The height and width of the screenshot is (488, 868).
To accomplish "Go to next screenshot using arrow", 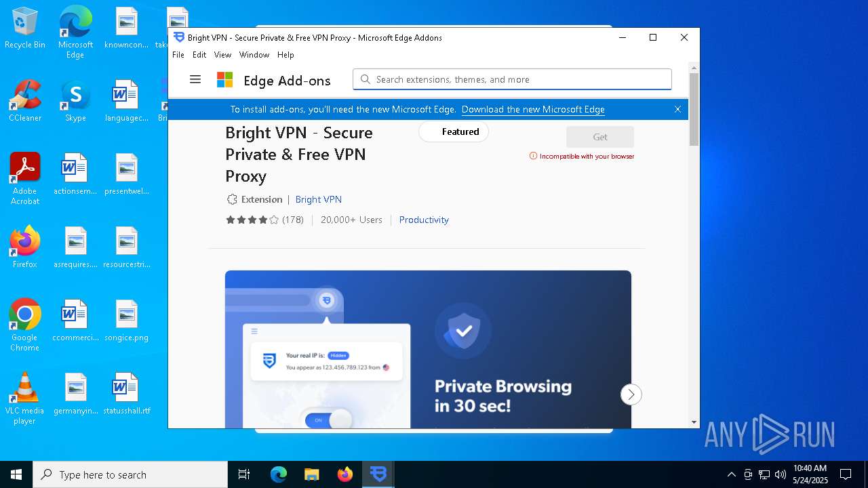I will click(x=631, y=394).
